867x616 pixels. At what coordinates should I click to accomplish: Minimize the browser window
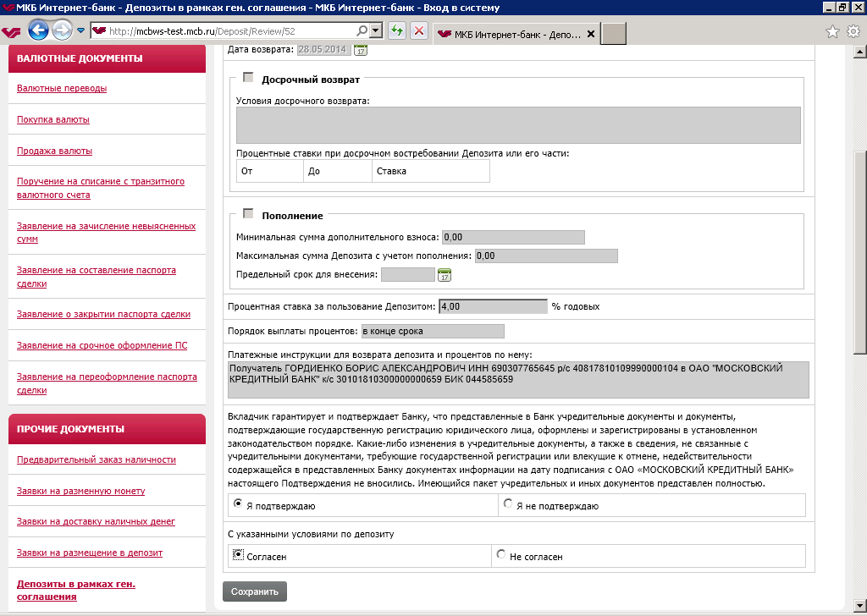click(x=829, y=7)
